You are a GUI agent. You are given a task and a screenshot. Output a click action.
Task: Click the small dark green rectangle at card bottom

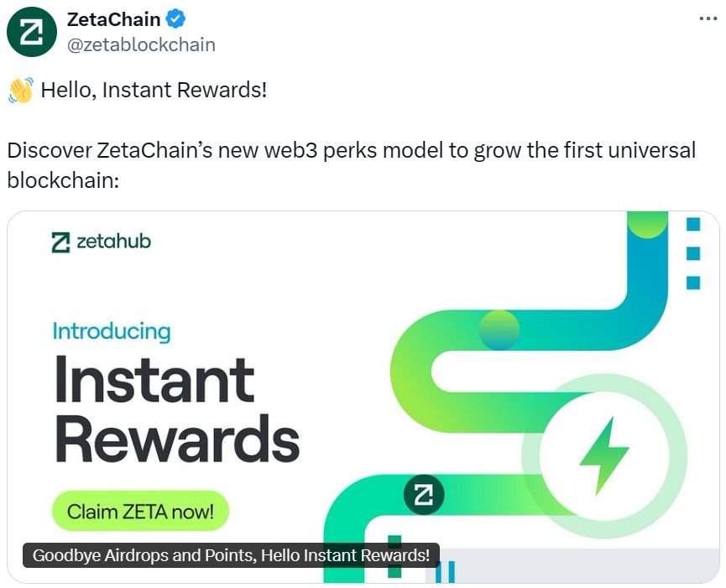pos(394,556)
